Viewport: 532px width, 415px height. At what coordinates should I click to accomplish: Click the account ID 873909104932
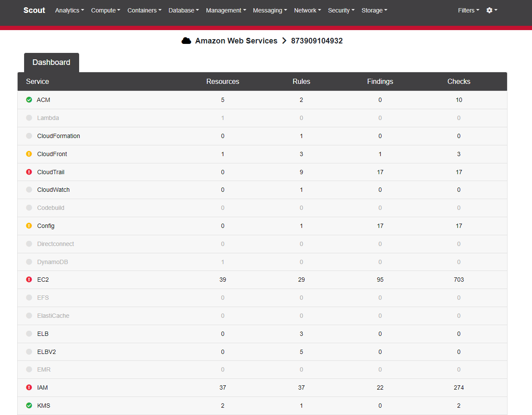coord(317,41)
